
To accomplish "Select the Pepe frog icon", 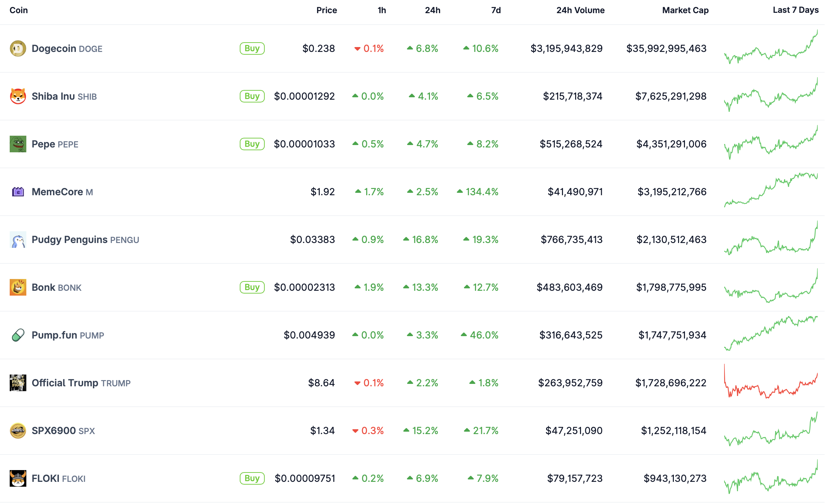I will [18, 144].
